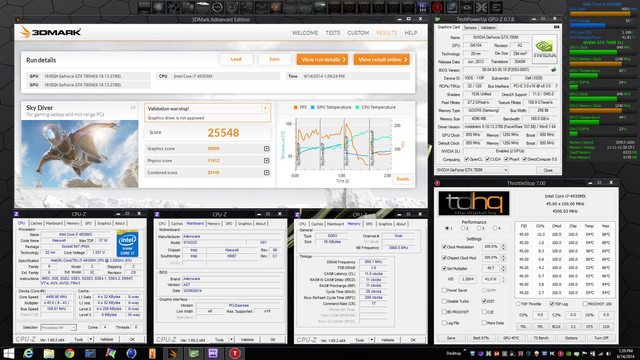Screen dimensions: 640x360
Task: Open the HELP tab in 3DMark
Action: coord(411,33)
